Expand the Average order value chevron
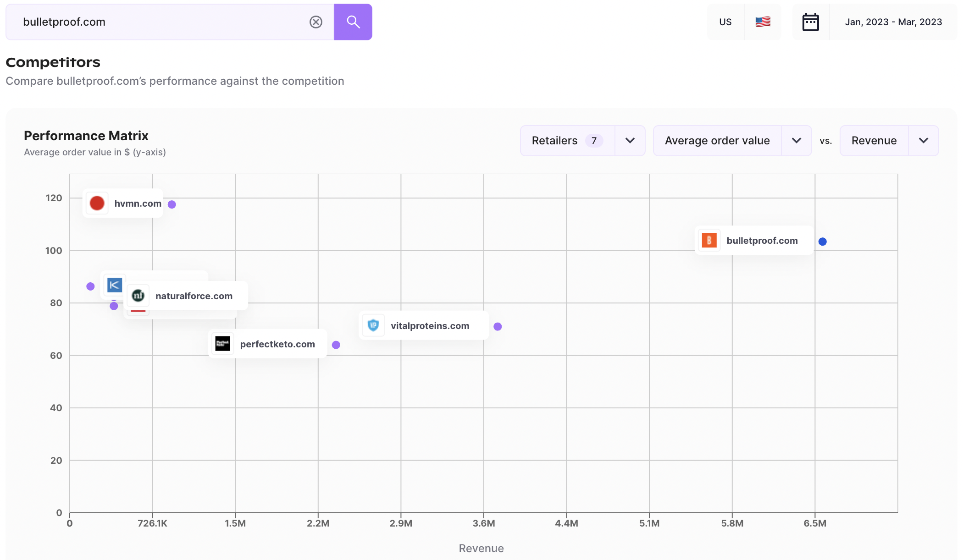This screenshot has width=963, height=560. (x=797, y=141)
